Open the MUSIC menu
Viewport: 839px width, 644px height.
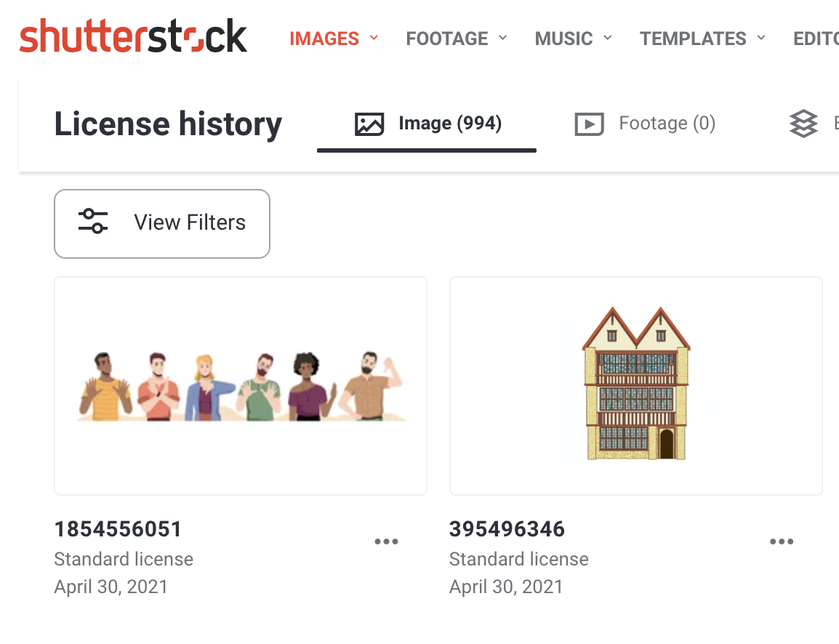(x=564, y=39)
